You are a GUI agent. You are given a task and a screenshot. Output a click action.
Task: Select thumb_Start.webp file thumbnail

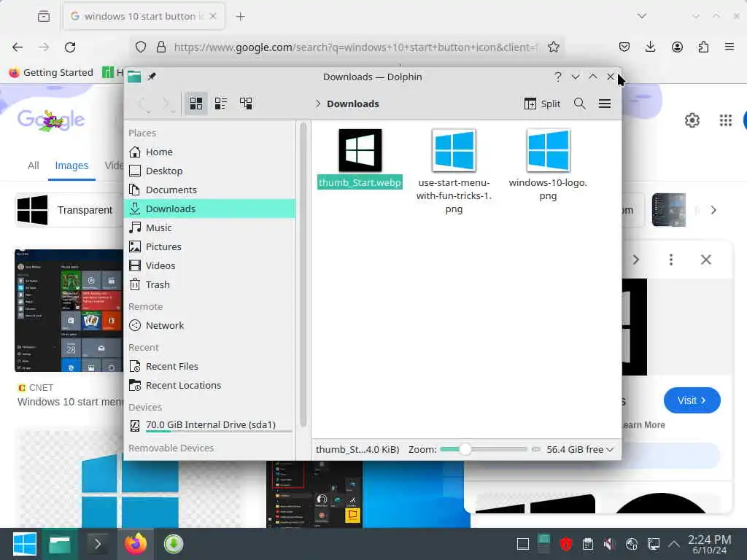pos(360,150)
